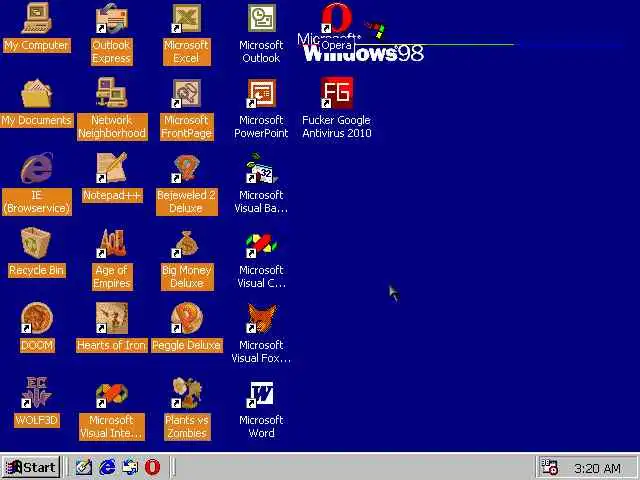Click the Hearts of Iron shortcut icon

pyautogui.click(x=111, y=318)
